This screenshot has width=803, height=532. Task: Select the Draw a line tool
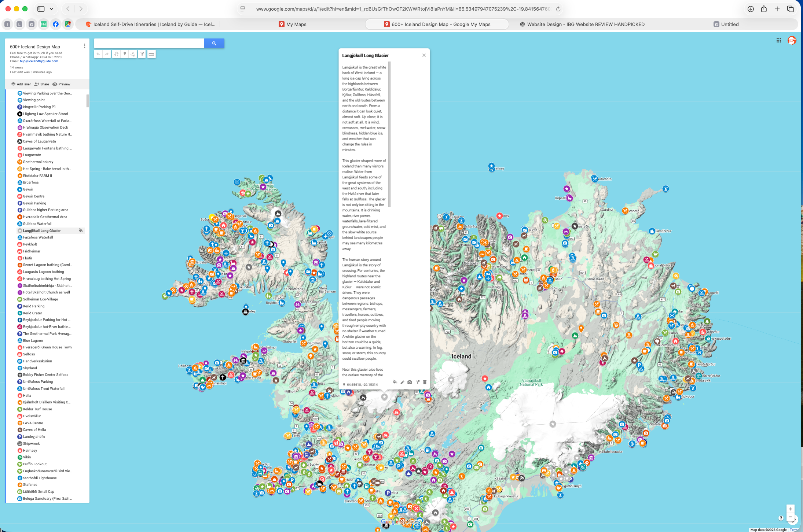click(x=133, y=54)
